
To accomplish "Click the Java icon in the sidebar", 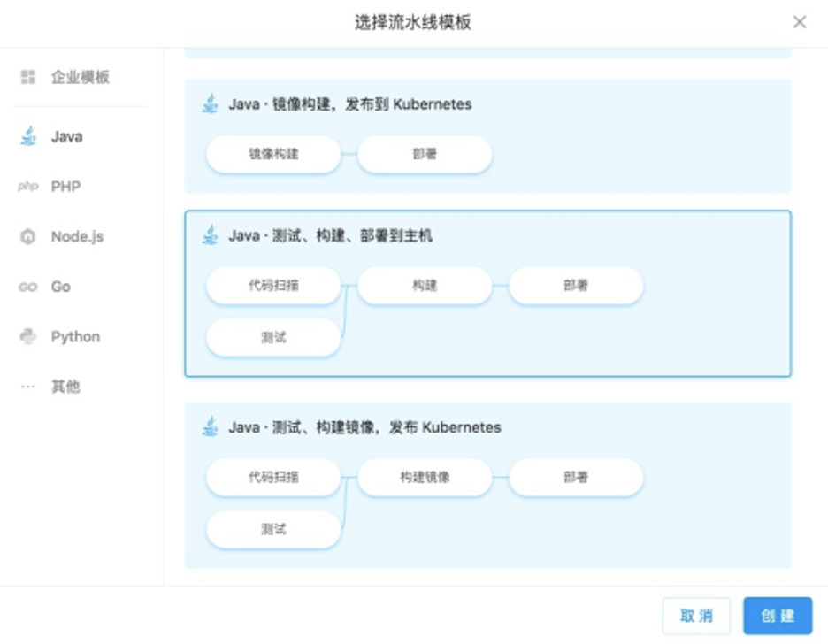I will (28, 136).
